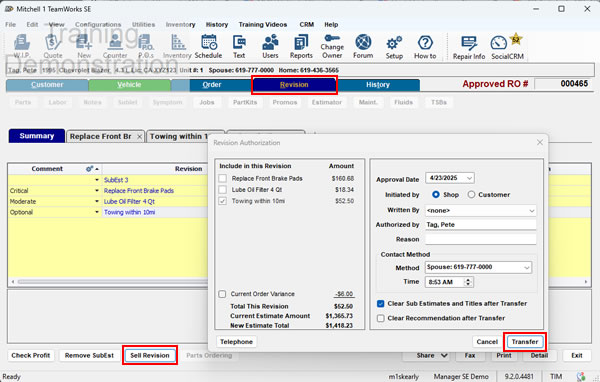Image resolution: width=600 pixels, height=382 pixels.
Task: Close the Replace Front Br tab
Action: click(x=140, y=137)
